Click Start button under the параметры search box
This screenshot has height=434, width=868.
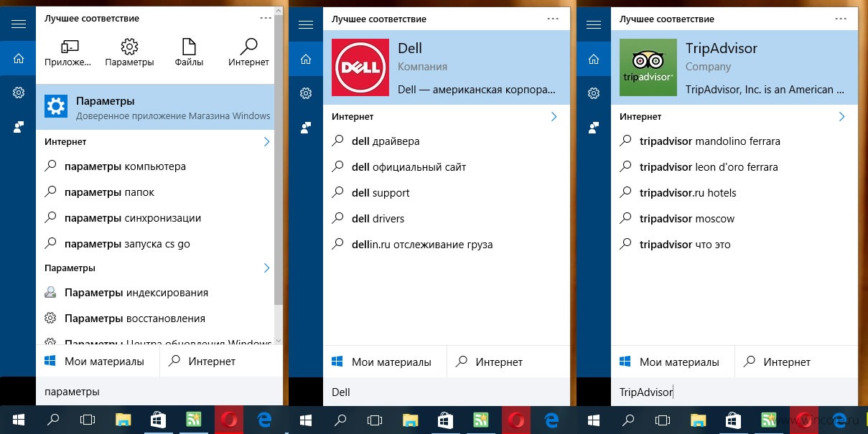tap(18, 420)
